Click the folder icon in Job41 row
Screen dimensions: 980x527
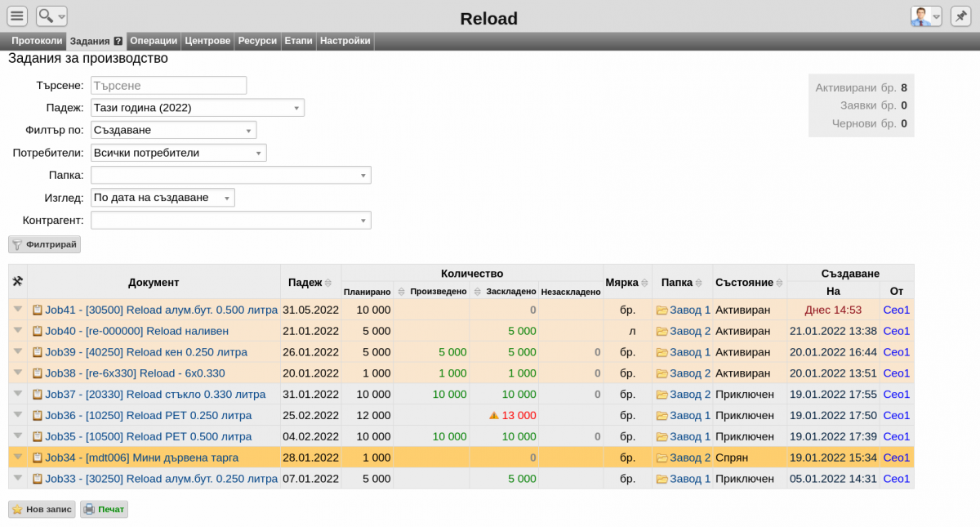point(661,310)
